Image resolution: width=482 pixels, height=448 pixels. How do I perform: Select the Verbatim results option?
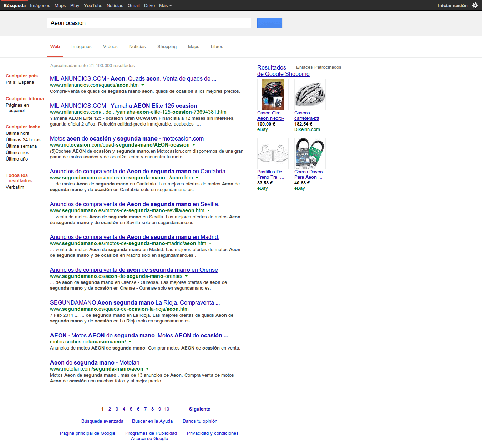tap(15, 187)
